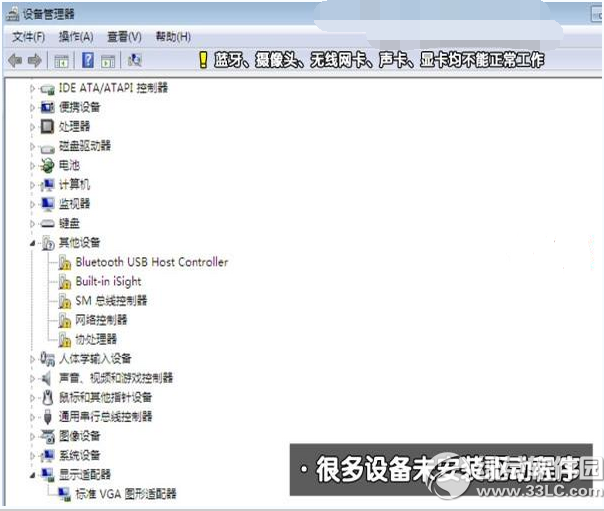604x511 pixels.
Task: Click the 电池 battery icon
Action: (47, 166)
